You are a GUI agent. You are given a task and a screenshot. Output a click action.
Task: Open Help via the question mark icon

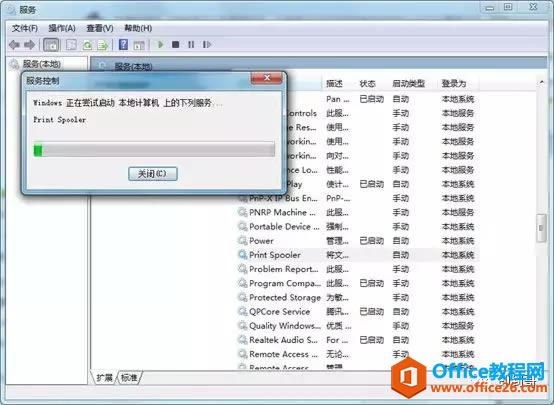pyautogui.click(x=123, y=45)
